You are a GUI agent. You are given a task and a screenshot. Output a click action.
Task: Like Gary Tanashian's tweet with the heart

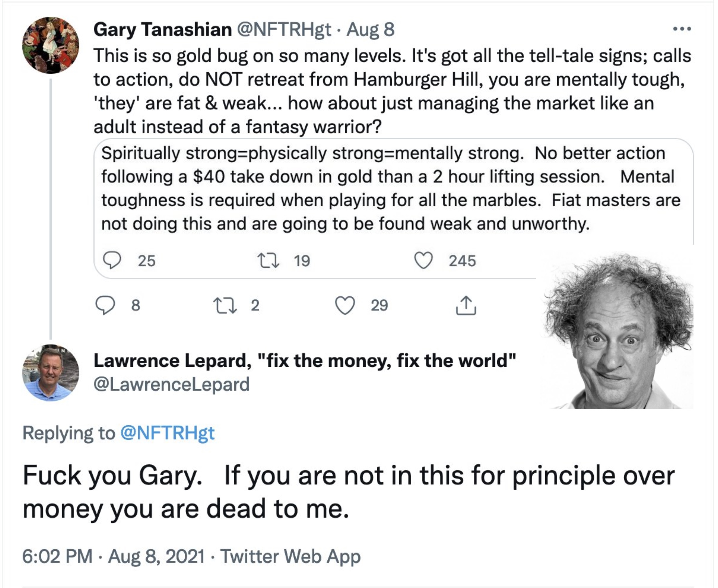click(x=345, y=305)
